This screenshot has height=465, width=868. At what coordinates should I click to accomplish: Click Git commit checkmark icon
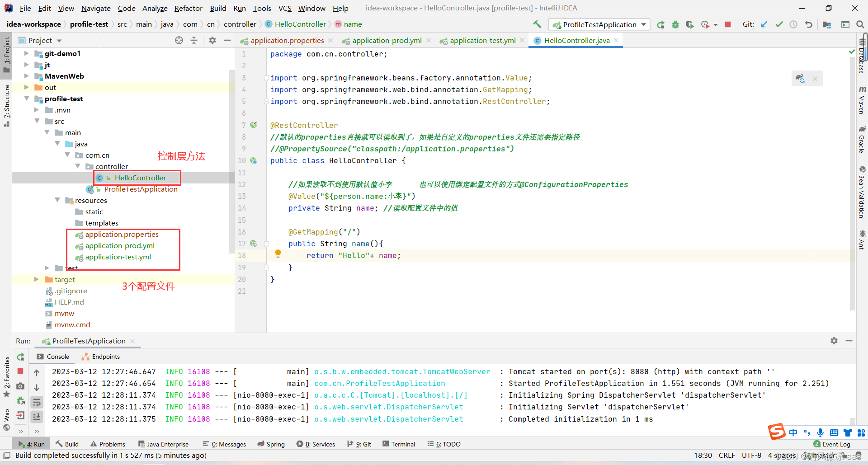779,24
